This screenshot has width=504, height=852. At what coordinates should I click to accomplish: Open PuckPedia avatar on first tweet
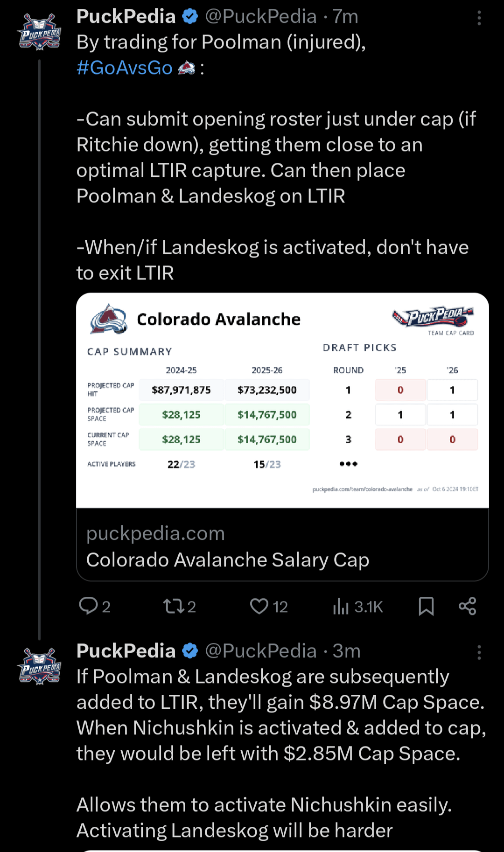(40, 32)
